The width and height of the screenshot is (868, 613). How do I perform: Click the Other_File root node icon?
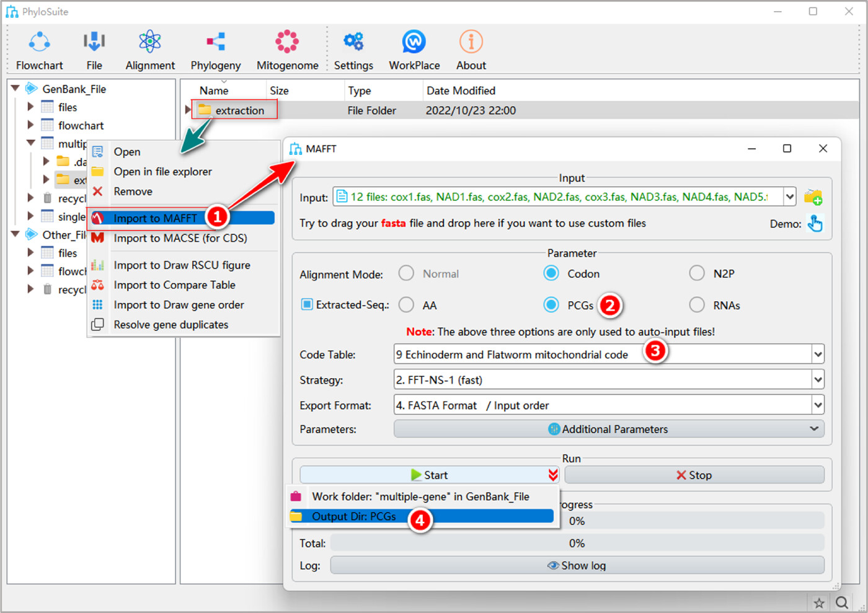click(x=32, y=235)
